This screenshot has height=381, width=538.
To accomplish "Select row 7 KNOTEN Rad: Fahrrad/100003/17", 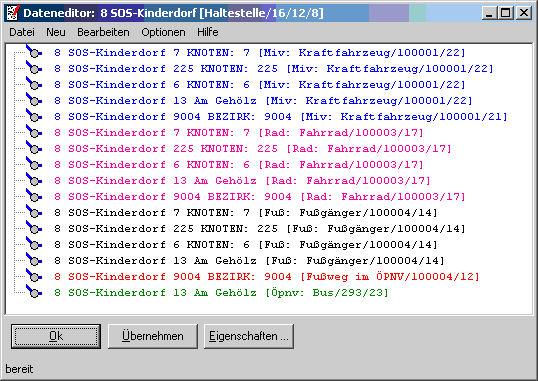I will tap(239, 132).
